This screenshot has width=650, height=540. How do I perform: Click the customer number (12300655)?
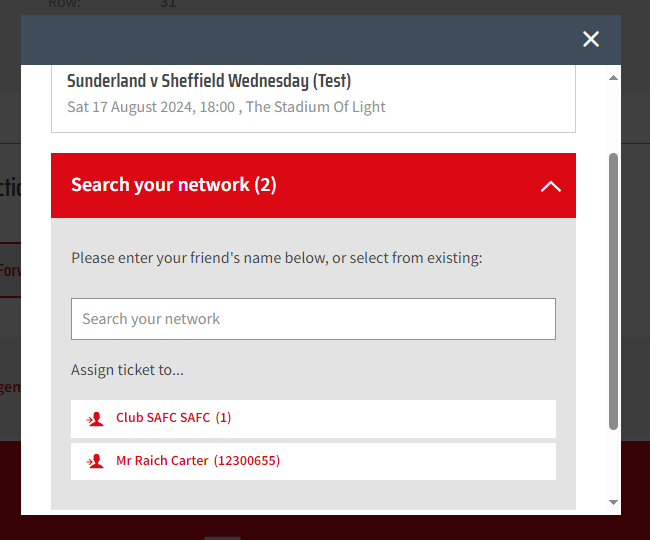click(247, 461)
